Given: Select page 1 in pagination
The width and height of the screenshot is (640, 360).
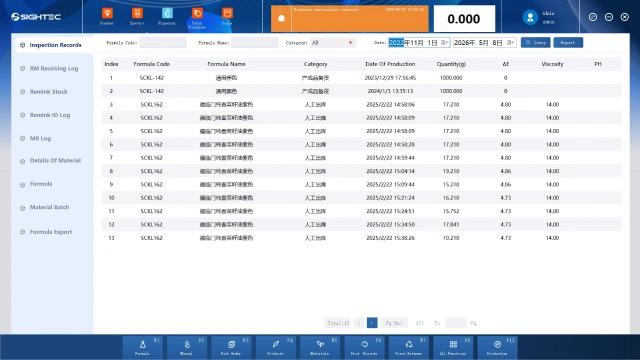Looking at the screenshot, I should (372, 323).
